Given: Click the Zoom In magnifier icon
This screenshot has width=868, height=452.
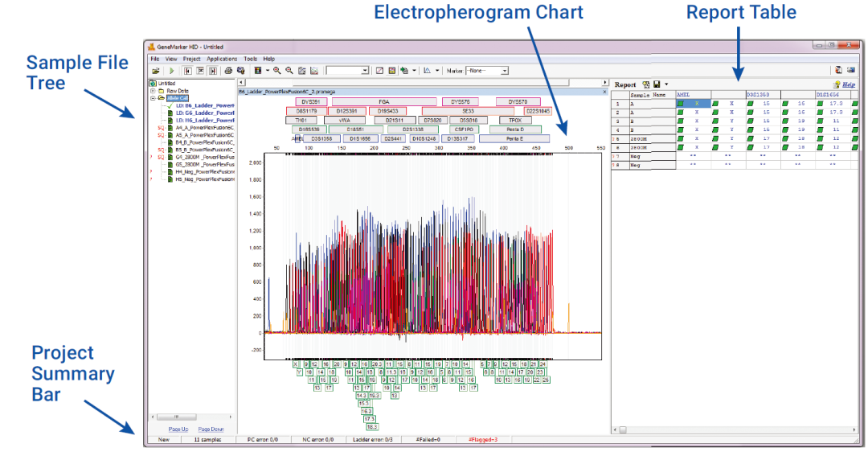Looking at the screenshot, I should 276,71.
